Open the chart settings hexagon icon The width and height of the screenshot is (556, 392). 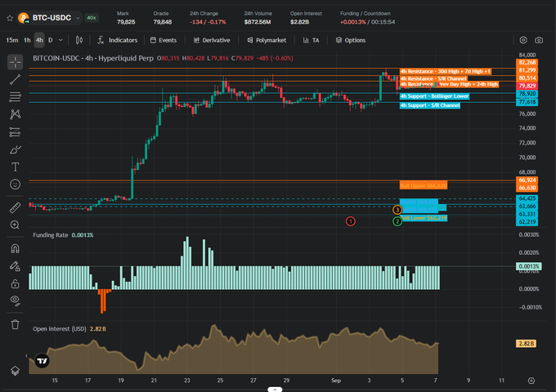pos(523,40)
